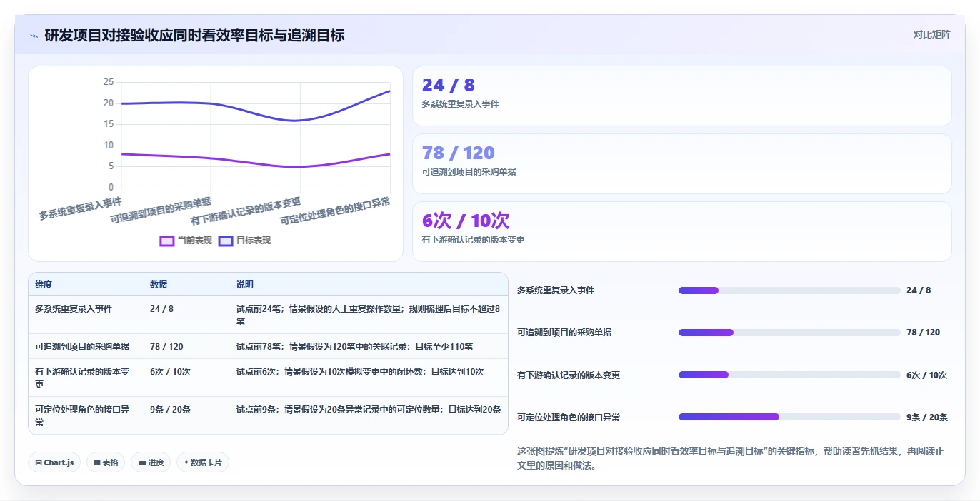The width and height of the screenshot is (980, 501).
Task: Click progress label 可追溯到项目的采购单据 beside its bar
Action: [564, 333]
